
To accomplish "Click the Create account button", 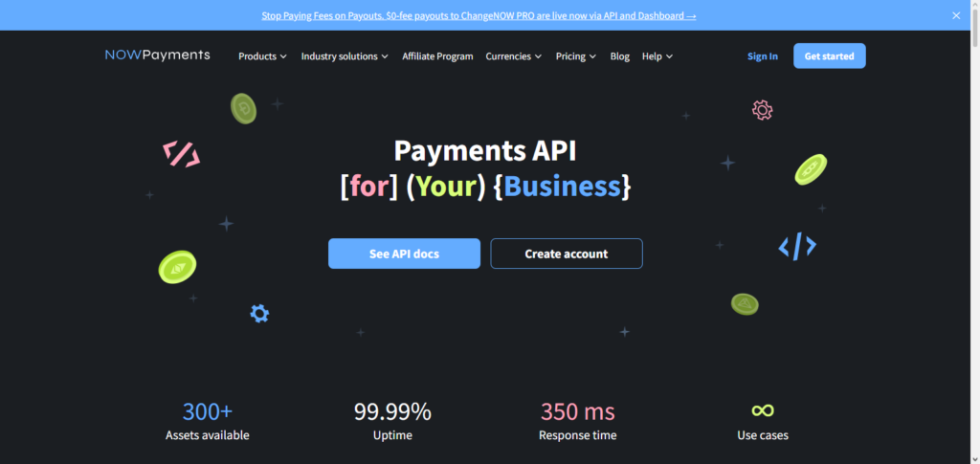I will (567, 254).
